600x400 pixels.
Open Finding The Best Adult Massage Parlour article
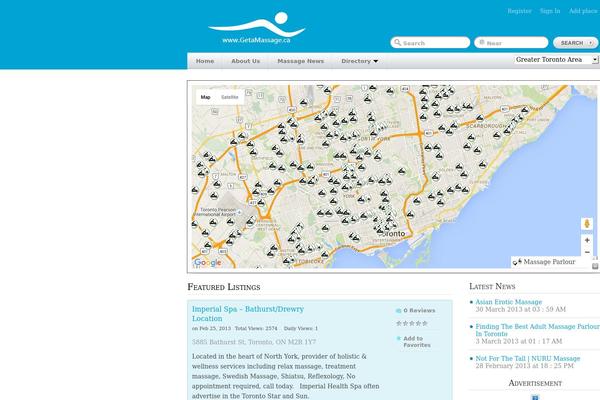(537, 330)
